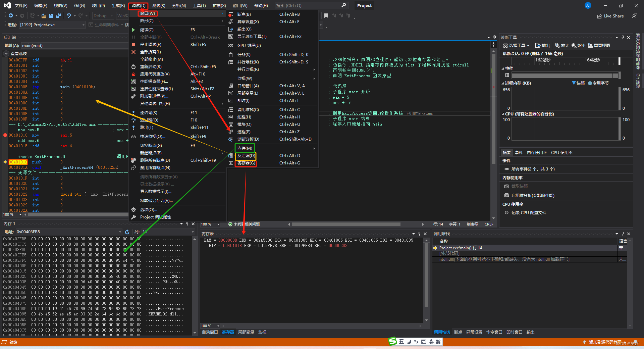Click the 启用堆分析 heap profiling icon

click(x=506, y=195)
